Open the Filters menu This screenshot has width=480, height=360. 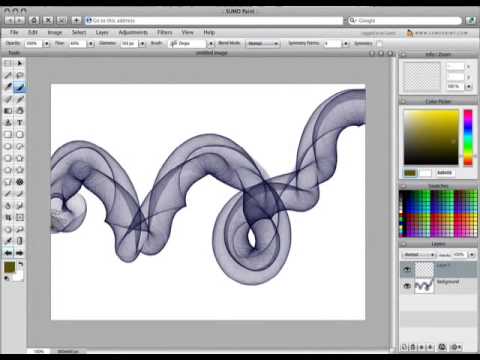coord(165,32)
